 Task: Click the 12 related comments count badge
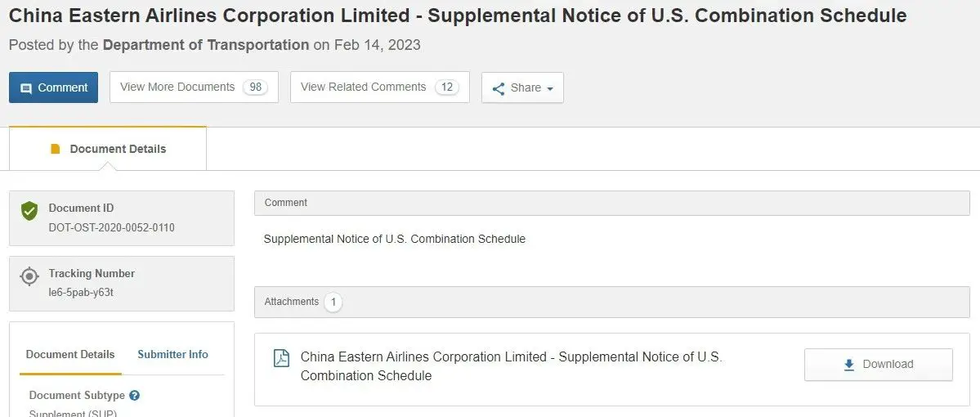(x=446, y=87)
